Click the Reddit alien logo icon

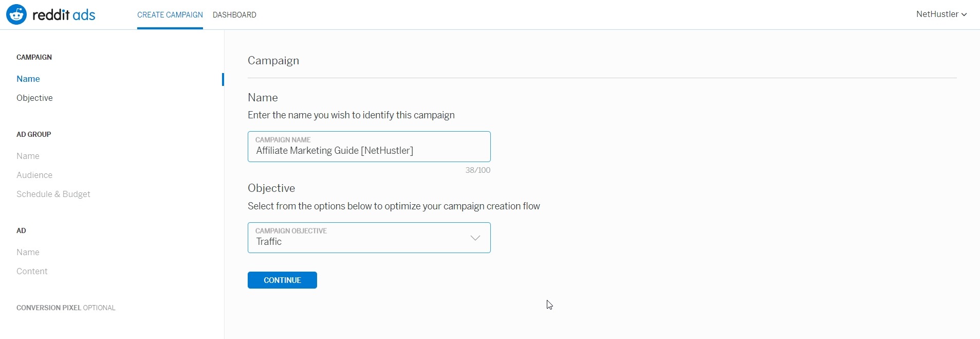16,14
